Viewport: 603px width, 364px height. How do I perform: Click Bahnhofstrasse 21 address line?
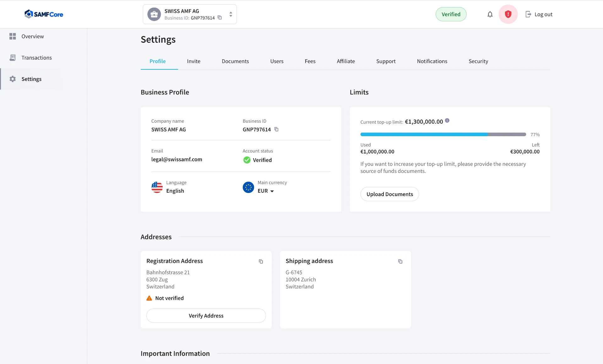point(168,272)
